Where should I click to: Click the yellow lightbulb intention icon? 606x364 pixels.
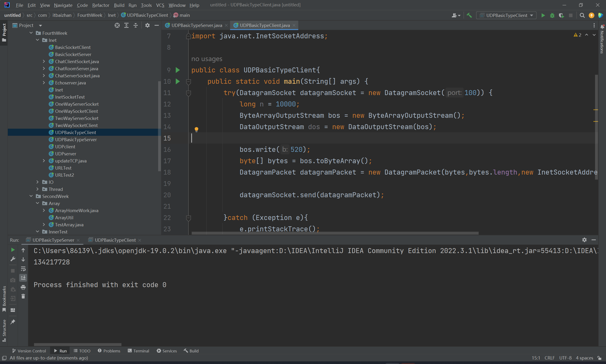pos(196,129)
